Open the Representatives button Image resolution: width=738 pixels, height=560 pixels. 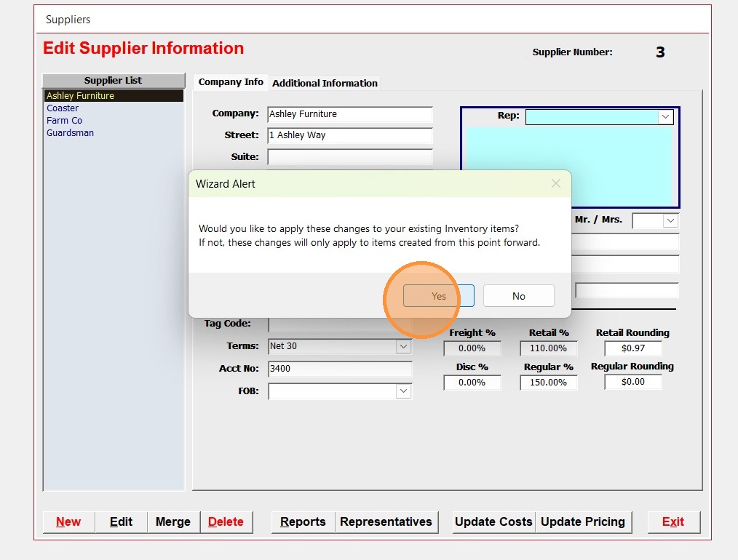(x=386, y=521)
